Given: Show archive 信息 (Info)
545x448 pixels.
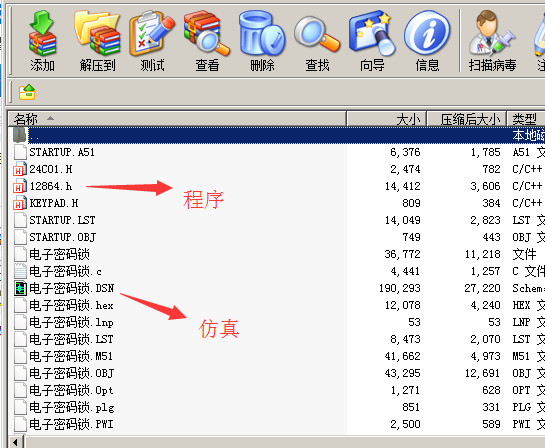Looking at the screenshot, I should point(427,41).
